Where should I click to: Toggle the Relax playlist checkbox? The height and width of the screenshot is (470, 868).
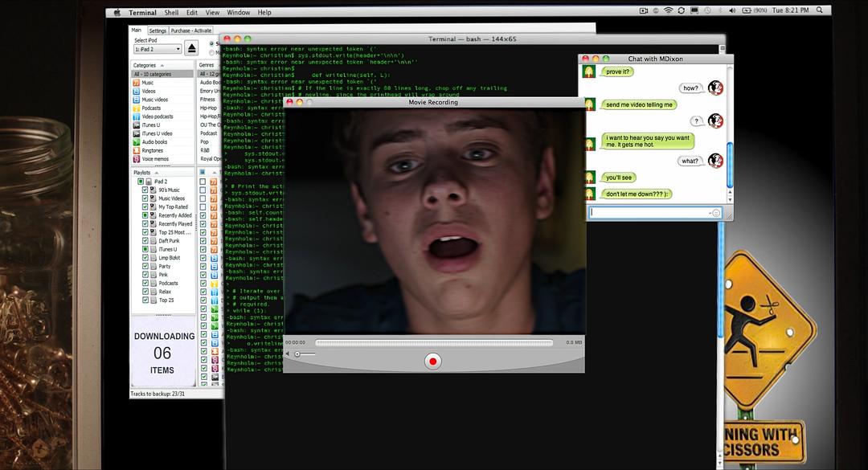point(145,291)
